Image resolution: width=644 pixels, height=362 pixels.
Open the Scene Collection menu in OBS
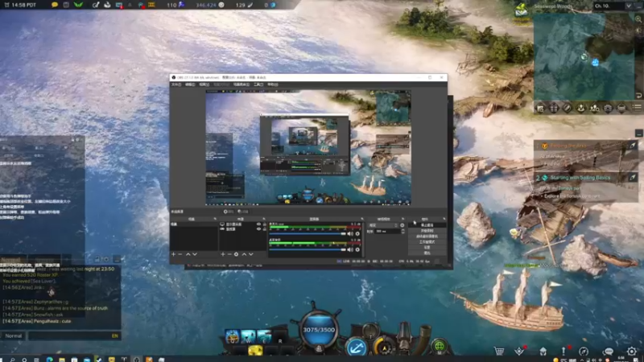tap(241, 84)
